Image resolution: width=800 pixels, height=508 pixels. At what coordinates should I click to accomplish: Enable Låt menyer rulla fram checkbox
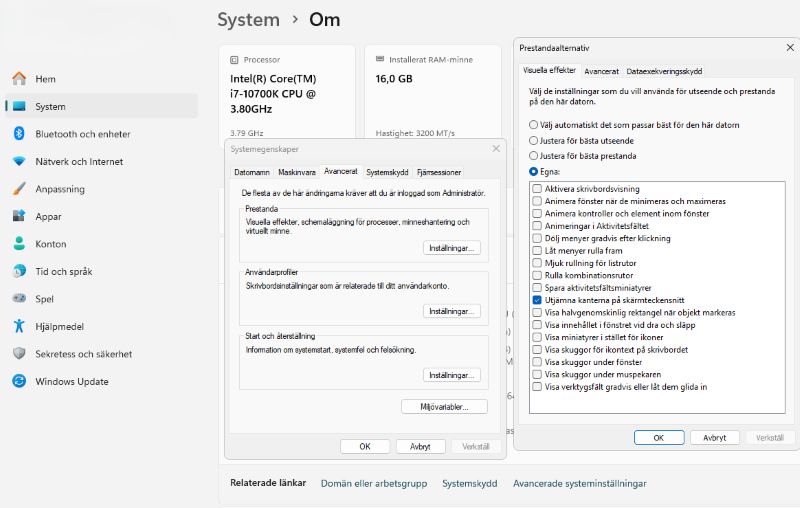tap(537, 250)
